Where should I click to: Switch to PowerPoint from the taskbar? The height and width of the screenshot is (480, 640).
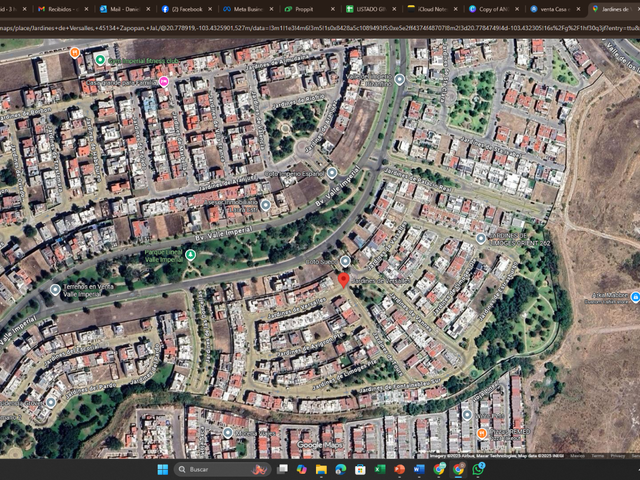pos(399,469)
